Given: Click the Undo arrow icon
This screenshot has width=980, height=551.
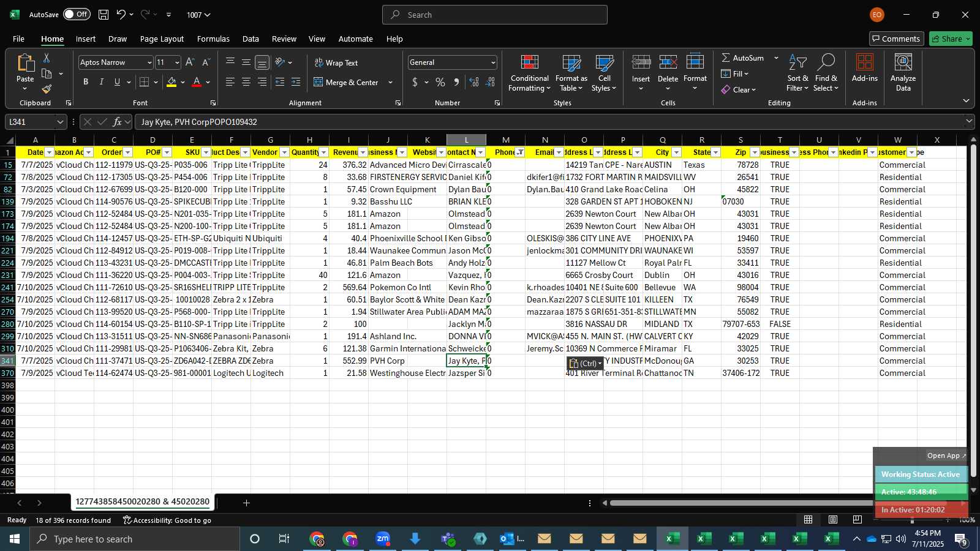Looking at the screenshot, I should [x=121, y=15].
